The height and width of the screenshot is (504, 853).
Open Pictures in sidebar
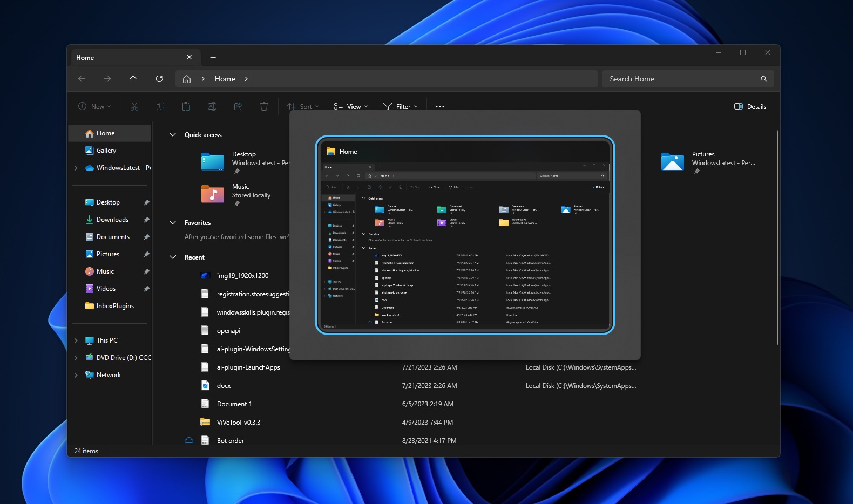110,254
